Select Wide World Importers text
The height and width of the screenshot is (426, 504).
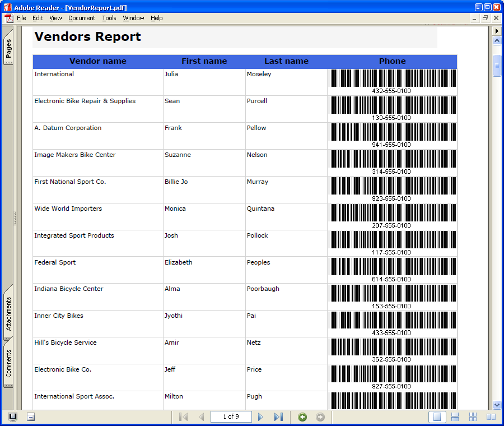coord(68,209)
